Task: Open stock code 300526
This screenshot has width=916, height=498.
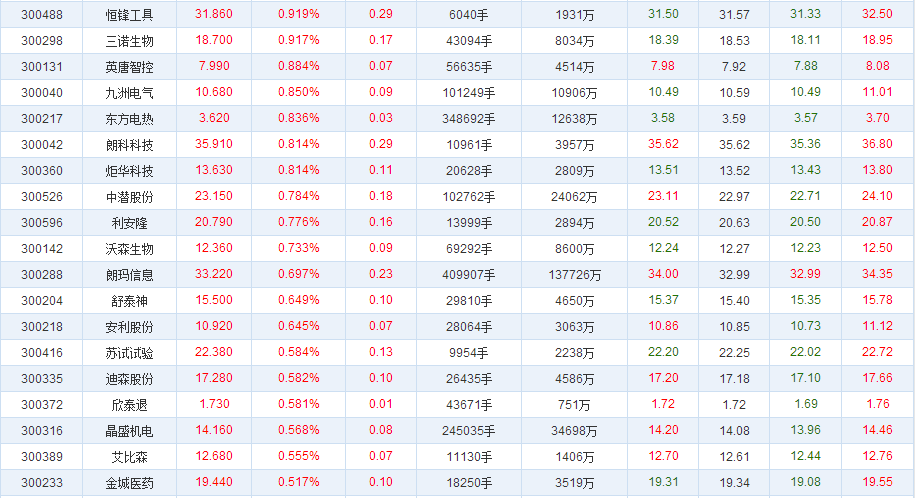Action: 41,197
